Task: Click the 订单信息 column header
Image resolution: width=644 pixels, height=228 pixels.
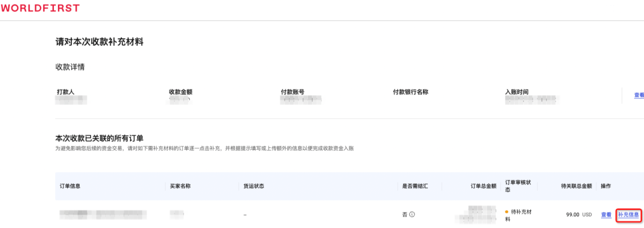Action: click(x=70, y=186)
